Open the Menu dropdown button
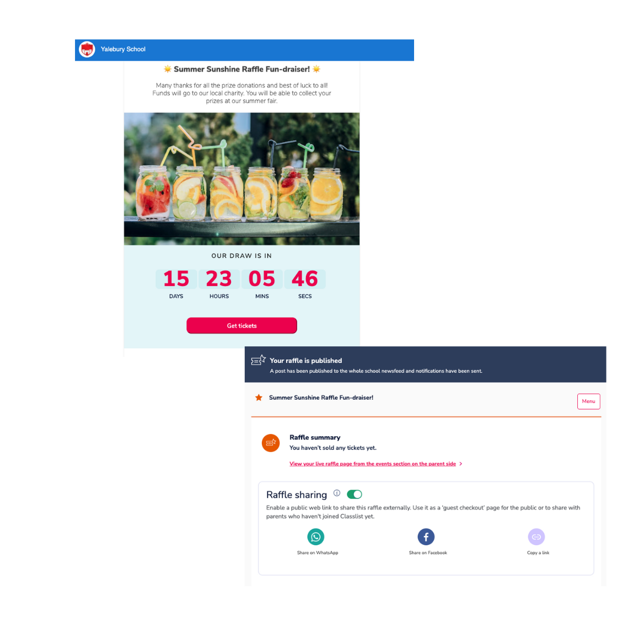 tap(588, 401)
